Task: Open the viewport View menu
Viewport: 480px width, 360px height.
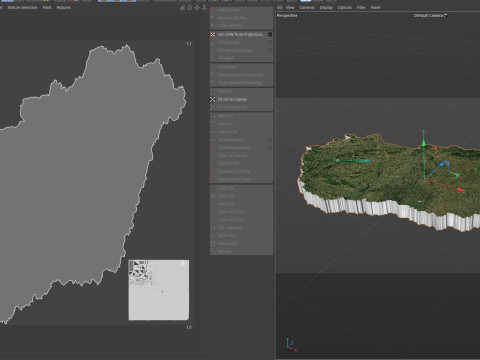Action: tap(290, 7)
